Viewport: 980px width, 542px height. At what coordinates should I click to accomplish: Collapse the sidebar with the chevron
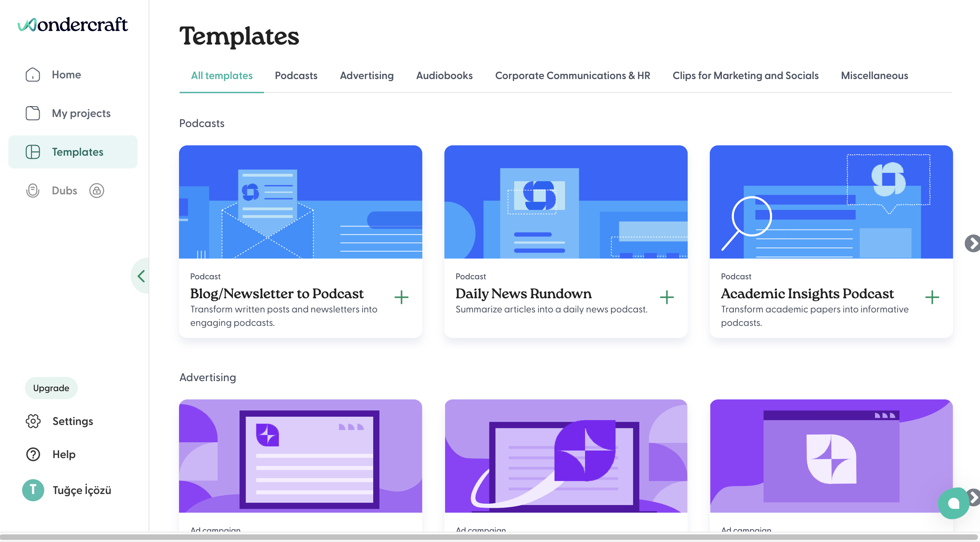point(141,276)
